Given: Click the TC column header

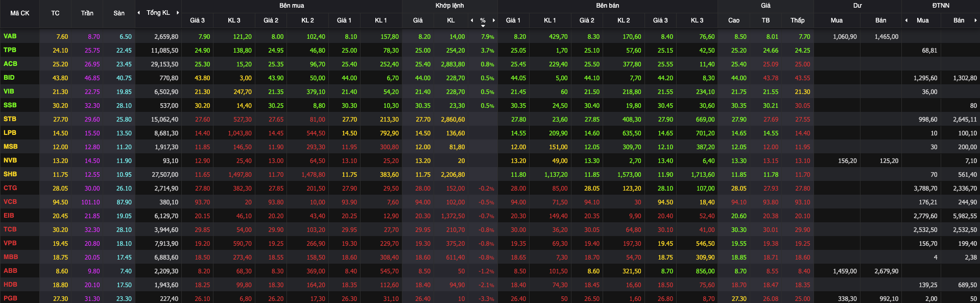Looking at the screenshot, I should (55, 13).
